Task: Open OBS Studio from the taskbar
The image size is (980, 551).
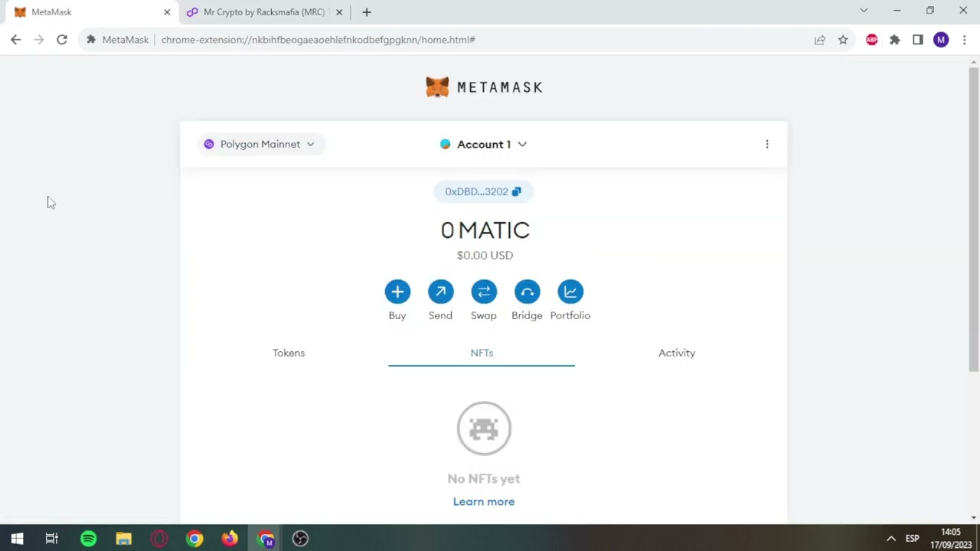Action: click(x=300, y=539)
